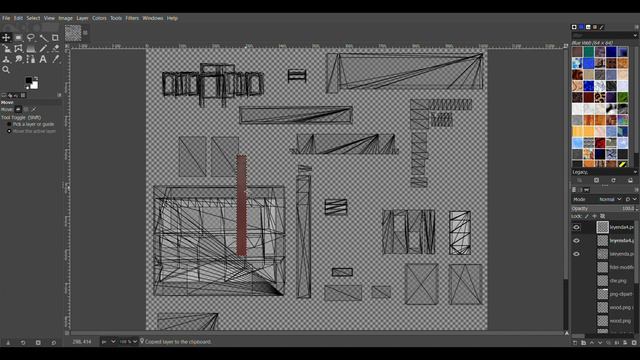Viewport: 640px width, 360px height.
Task: Open the layer Mode dropdown
Action: tap(610, 199)
